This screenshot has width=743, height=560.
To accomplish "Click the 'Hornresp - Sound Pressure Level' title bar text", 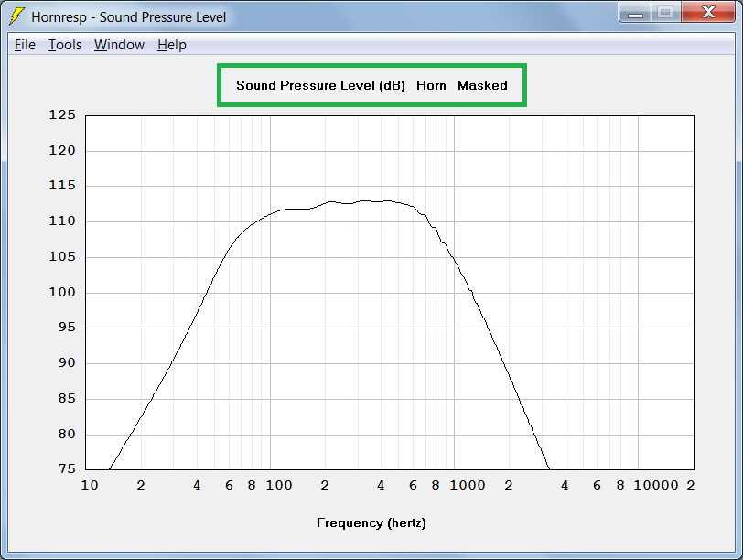I will [129, 17].
